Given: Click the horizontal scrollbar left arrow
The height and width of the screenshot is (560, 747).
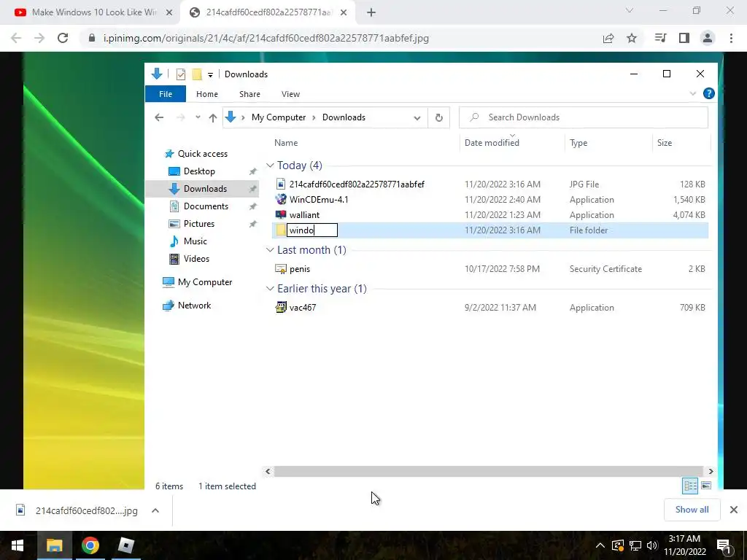Looking at the screenshot, I should tap(268, 472).
